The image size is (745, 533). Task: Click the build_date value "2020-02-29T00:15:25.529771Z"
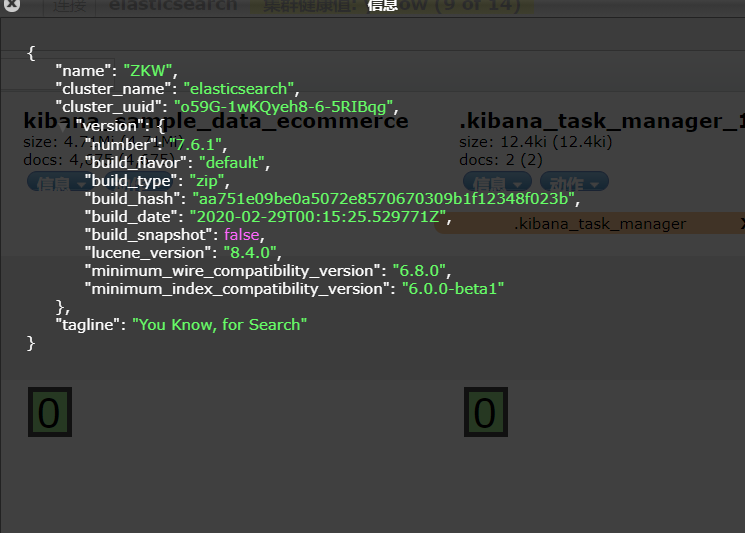[317, 217]
